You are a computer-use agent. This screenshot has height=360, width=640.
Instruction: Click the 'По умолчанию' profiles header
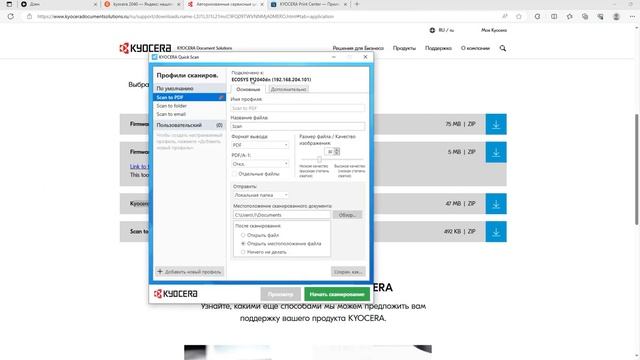coord(189,88)
